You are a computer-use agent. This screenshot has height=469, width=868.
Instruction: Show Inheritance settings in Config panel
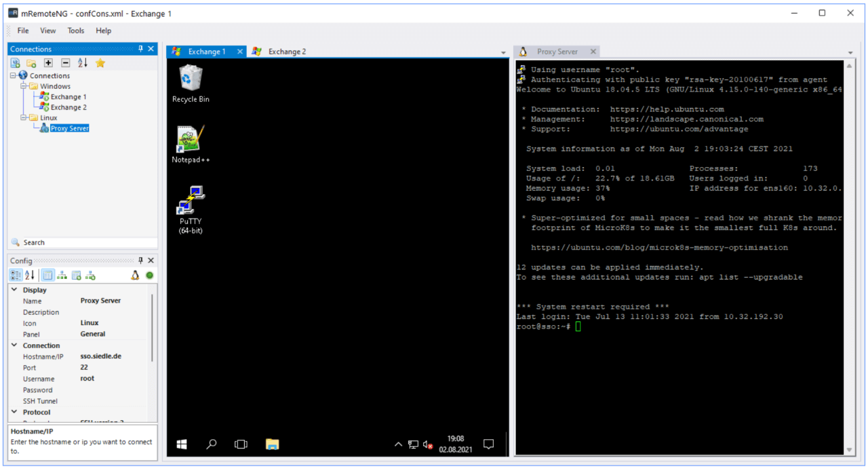coord(62,275)
